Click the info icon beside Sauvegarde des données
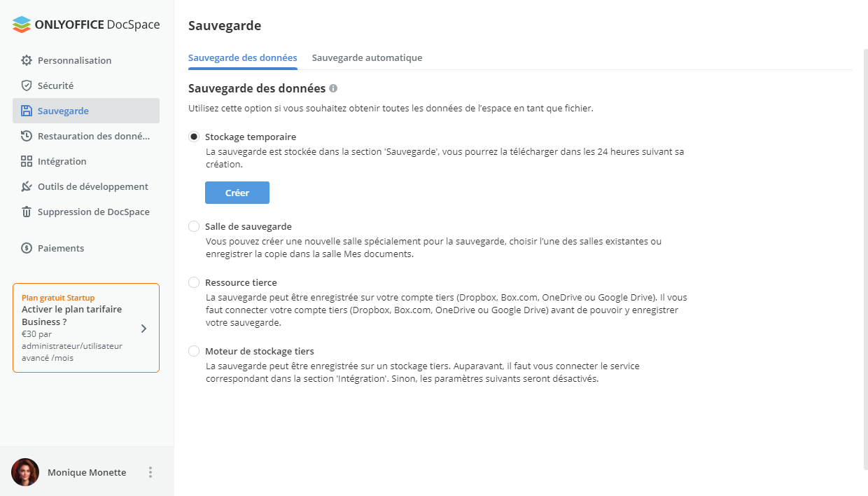Viewport: 868px width, 496px height. 333,88
